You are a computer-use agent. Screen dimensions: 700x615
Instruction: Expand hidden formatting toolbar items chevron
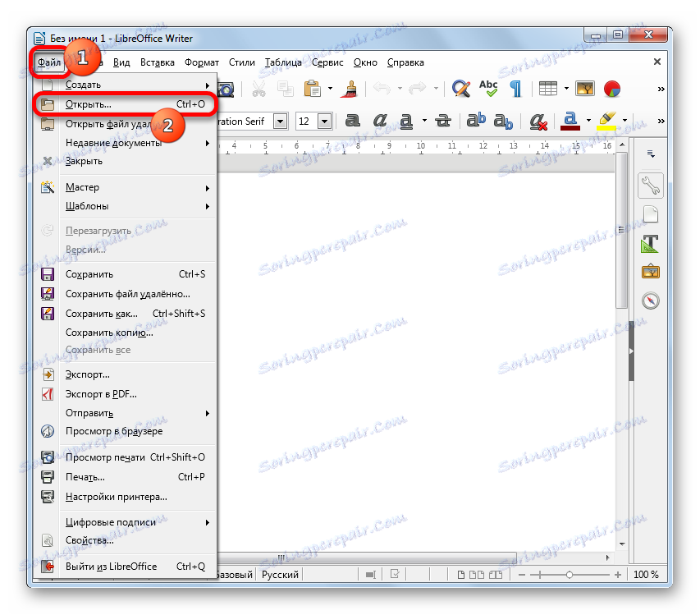click(661, 121)
